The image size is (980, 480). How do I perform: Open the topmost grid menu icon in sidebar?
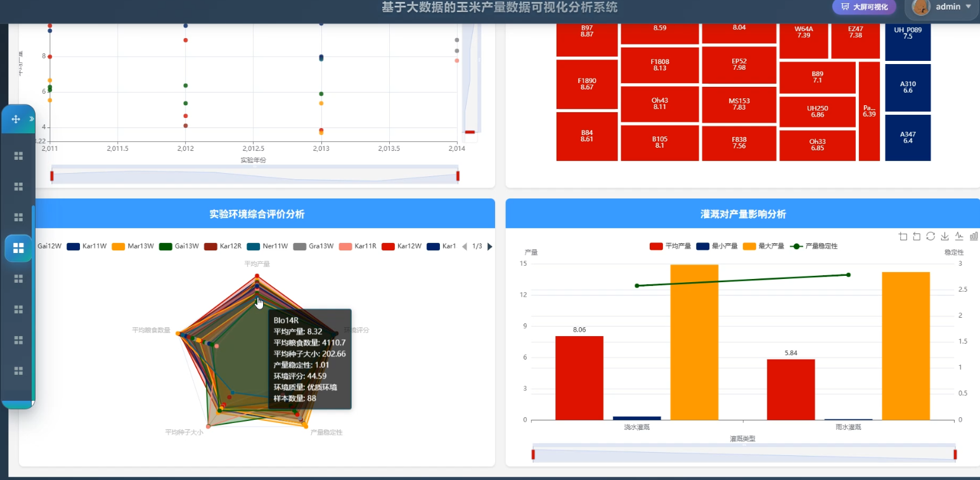pyautogui.click(x=18, y=155)
